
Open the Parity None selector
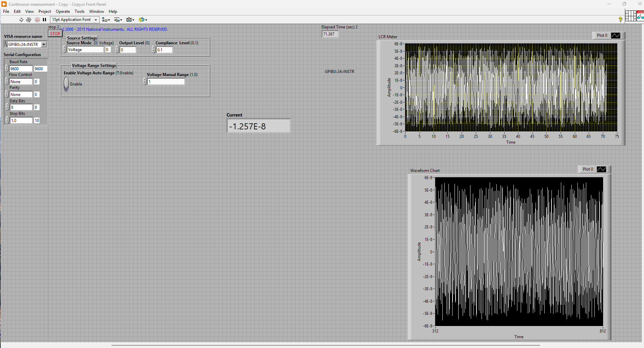pos(21,95)
